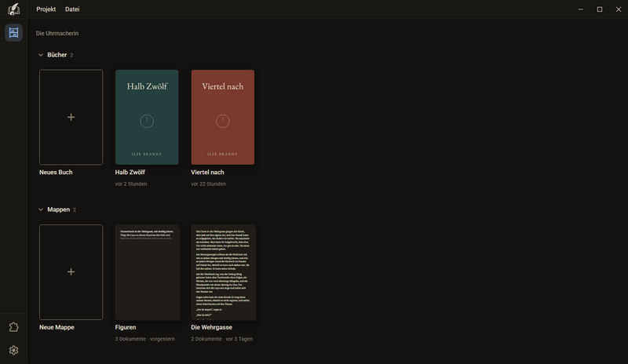Click the Neue Mappe label

point(57,327)
